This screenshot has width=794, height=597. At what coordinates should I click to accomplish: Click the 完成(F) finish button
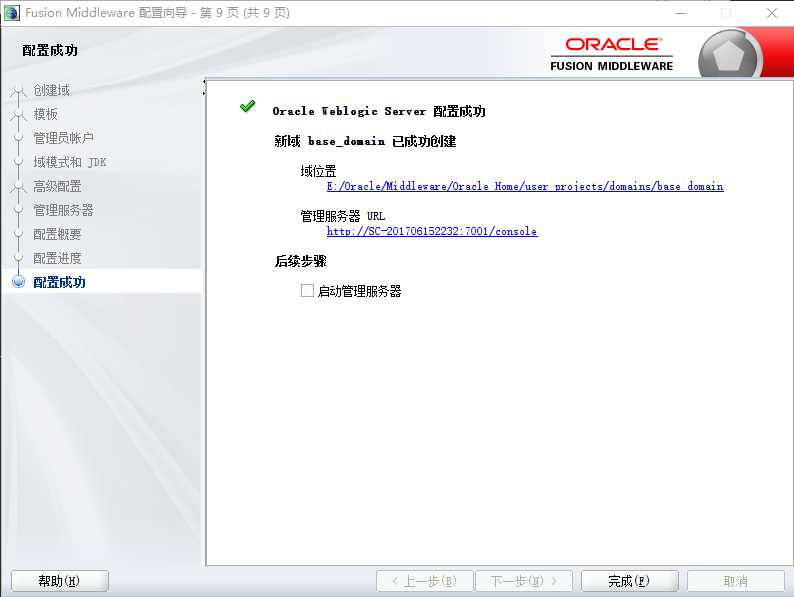pos(629,581)
